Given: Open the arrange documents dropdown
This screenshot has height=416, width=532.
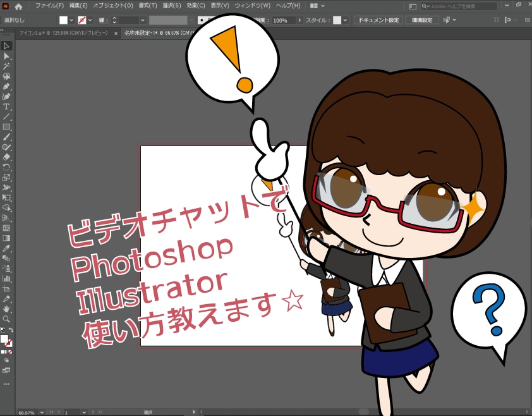Looking at the screenshot, I should 318,6.
